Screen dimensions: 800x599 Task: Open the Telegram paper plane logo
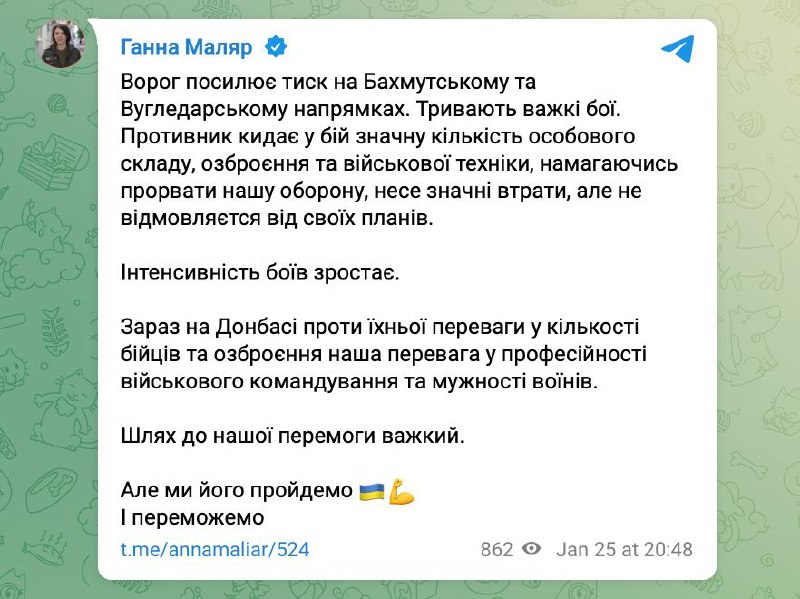pyautogui.click(x=677, y=47)
